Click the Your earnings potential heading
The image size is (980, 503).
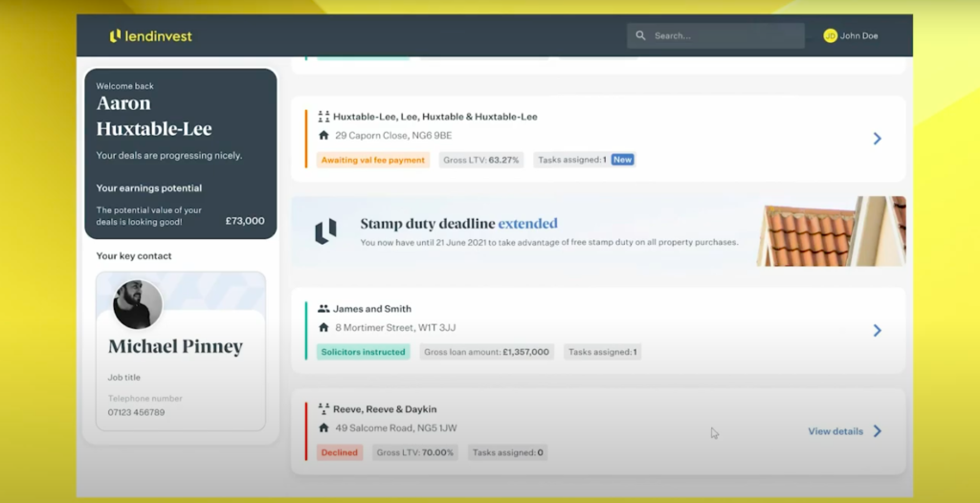click(148, 188)
